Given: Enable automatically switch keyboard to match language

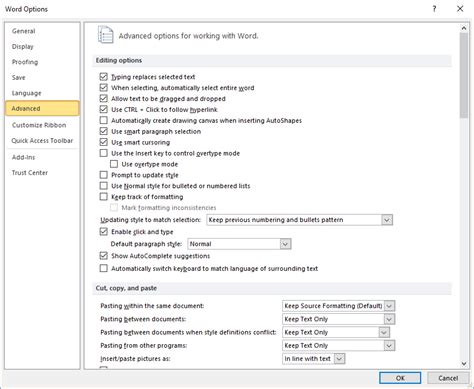Looking at the screenshot, I should (x=104, y=268).
